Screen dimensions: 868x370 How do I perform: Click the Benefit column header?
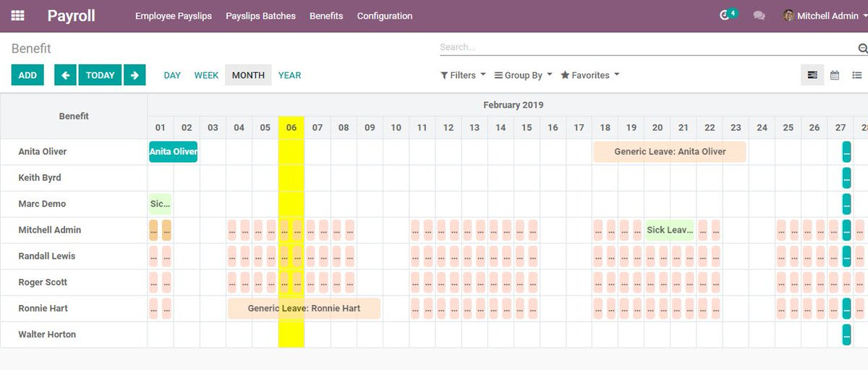(74, 116)
